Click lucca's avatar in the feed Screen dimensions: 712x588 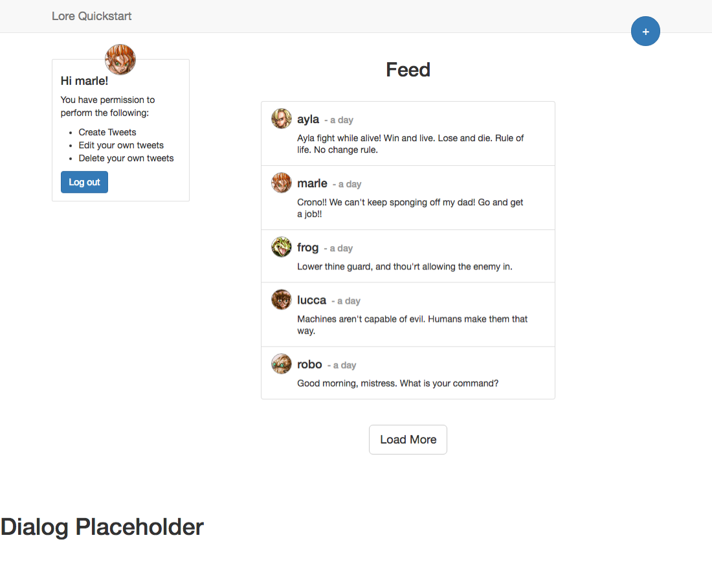click(282, 299)
